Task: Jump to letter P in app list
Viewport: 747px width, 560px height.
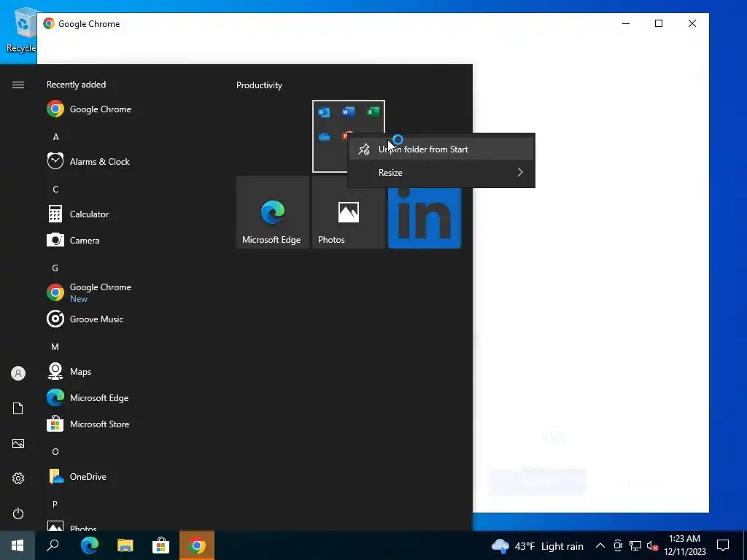Action: tap(55, 505)
